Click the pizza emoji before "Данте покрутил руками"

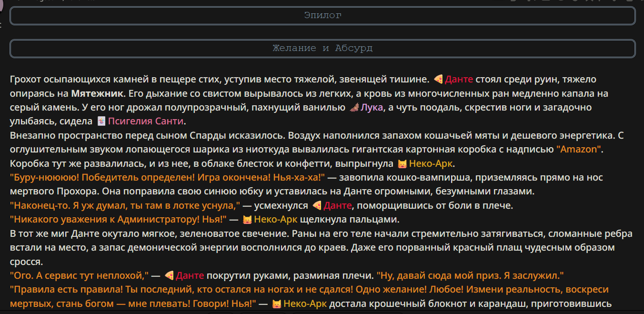(x=170, y=275)
